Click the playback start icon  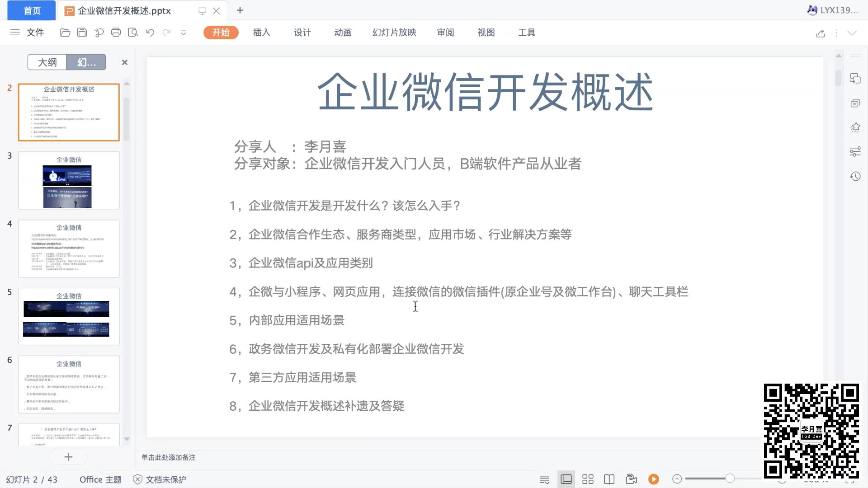tap(654, 479)
